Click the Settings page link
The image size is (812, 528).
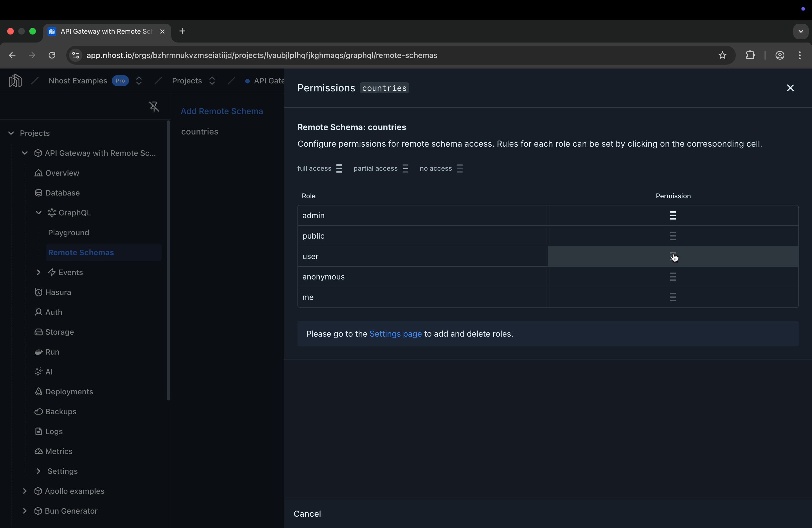coord(395,334)
